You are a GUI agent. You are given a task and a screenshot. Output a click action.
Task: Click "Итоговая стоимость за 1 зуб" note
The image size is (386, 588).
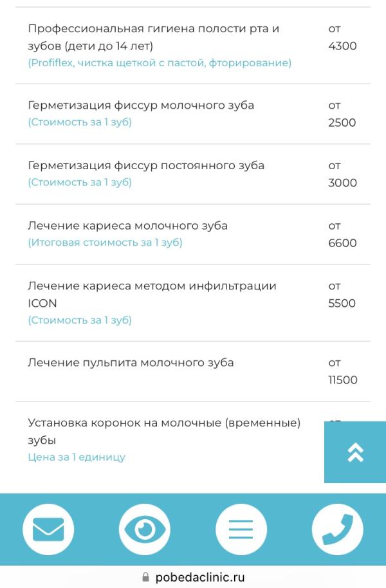(x=105, y=243)
